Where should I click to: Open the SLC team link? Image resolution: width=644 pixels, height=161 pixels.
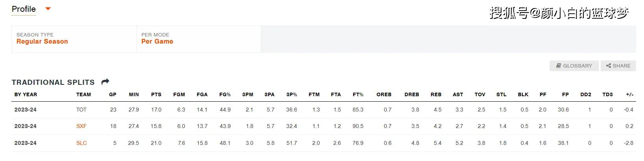[81, 143]
